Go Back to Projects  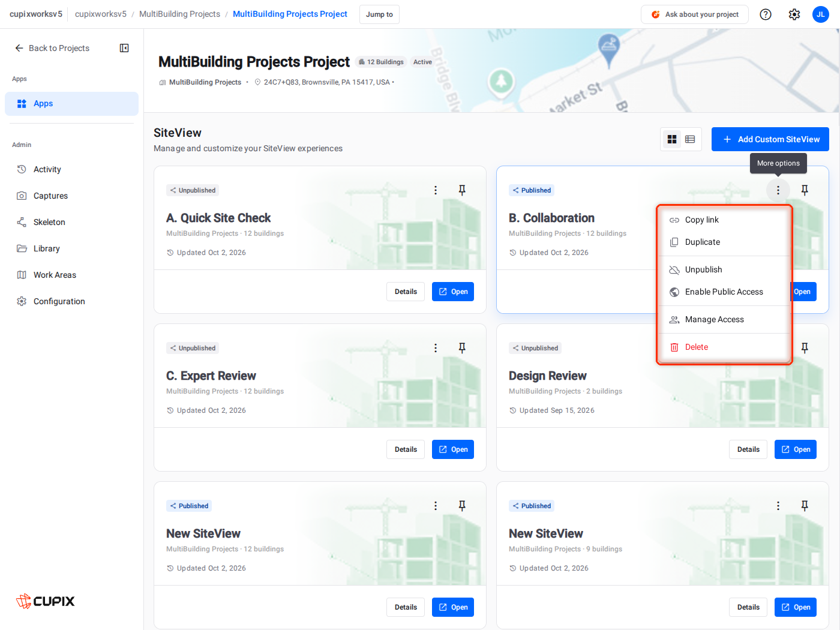[x=52, y=48]
